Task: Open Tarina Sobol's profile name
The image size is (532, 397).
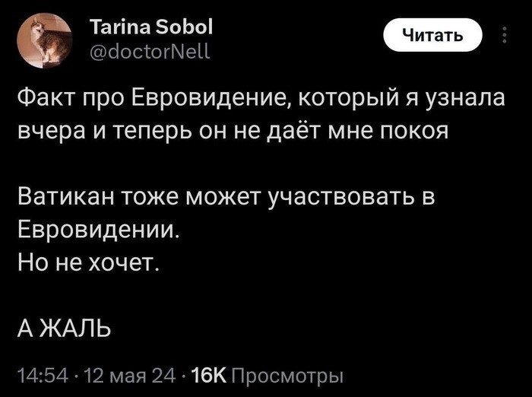Action: 152,29
